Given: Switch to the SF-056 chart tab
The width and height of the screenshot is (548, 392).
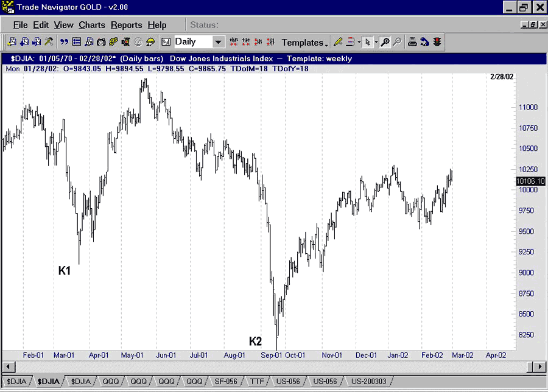Looking at the screenshot, I should point(227,382).
